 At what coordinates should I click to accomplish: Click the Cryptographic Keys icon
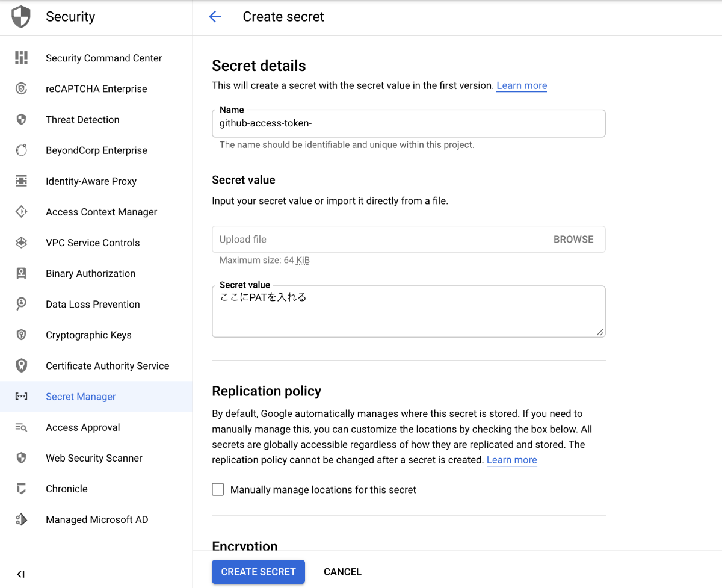[21, 335]
